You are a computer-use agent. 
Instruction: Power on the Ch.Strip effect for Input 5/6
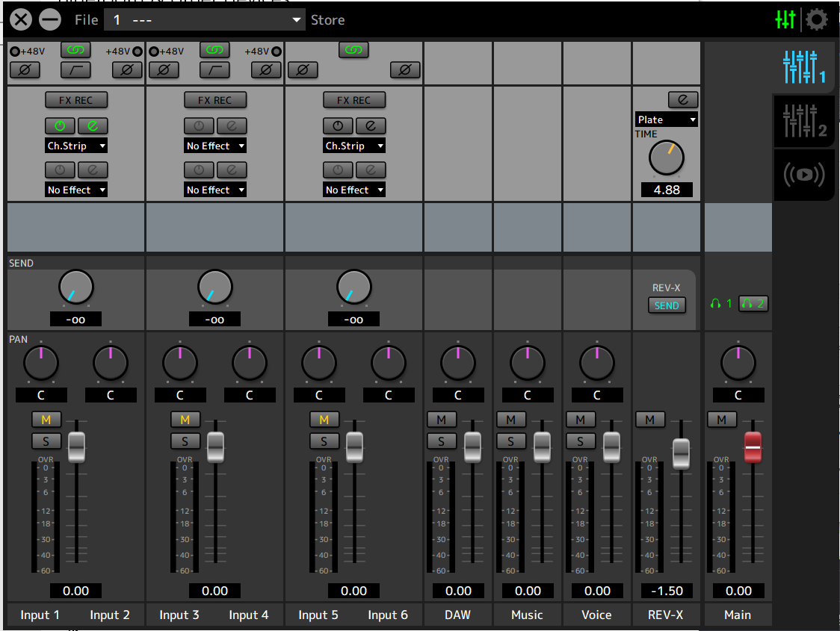tap(338, 125)
